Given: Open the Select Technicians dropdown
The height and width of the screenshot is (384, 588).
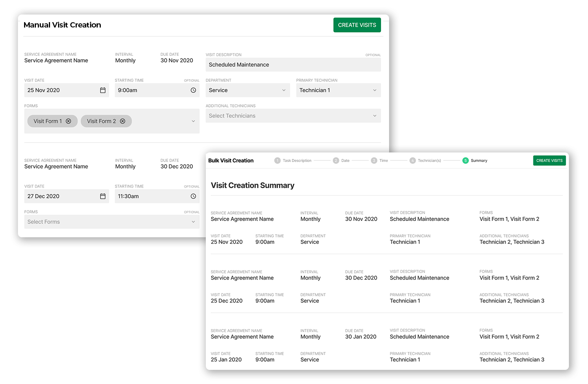Looking at the screenshot, I should pyautogui.click(x=293, y=116).
